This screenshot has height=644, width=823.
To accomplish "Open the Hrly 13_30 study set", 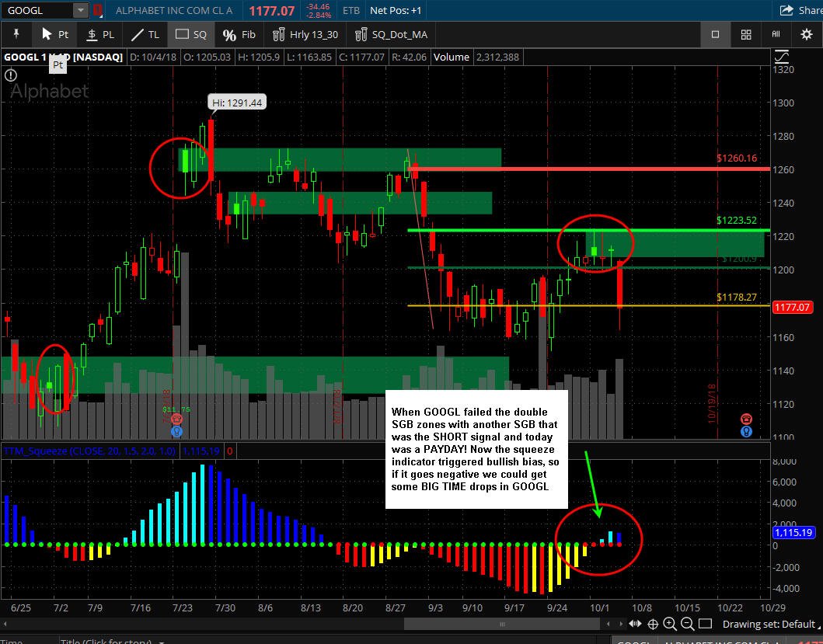I will (x=305, y=34).
